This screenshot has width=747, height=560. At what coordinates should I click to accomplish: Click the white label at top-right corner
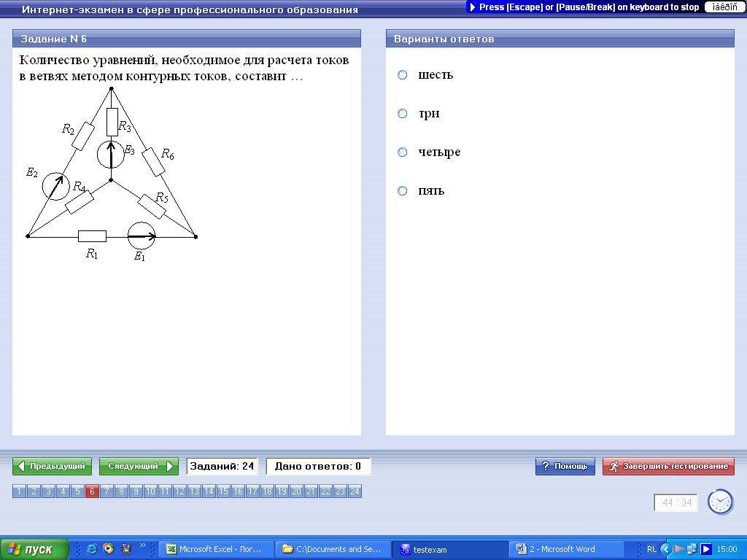click(724, 7)
